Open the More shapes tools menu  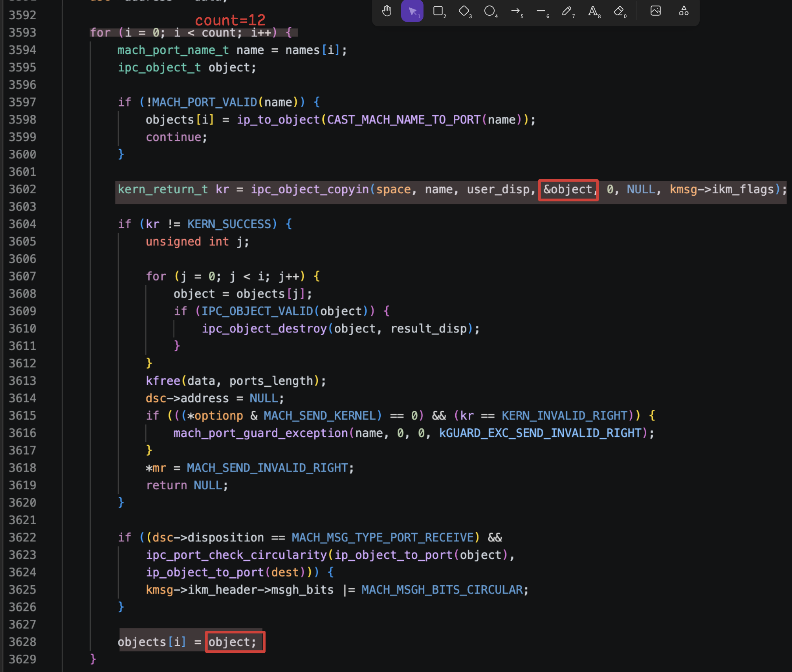tap(684, 11)
